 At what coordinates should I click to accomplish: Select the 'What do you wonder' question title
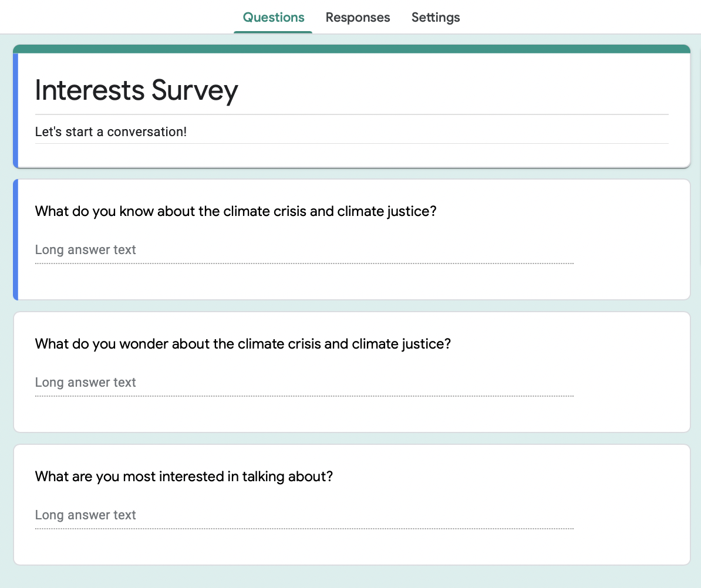click(242, 344)
